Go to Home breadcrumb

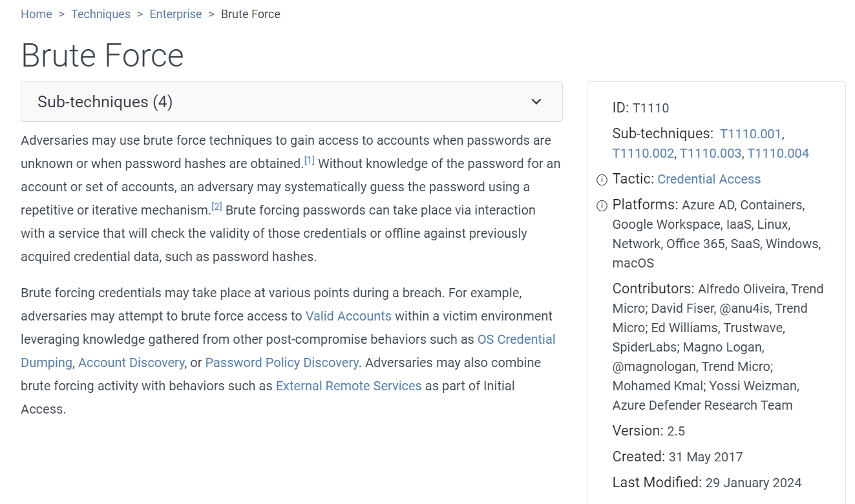(x=36, y=14)
